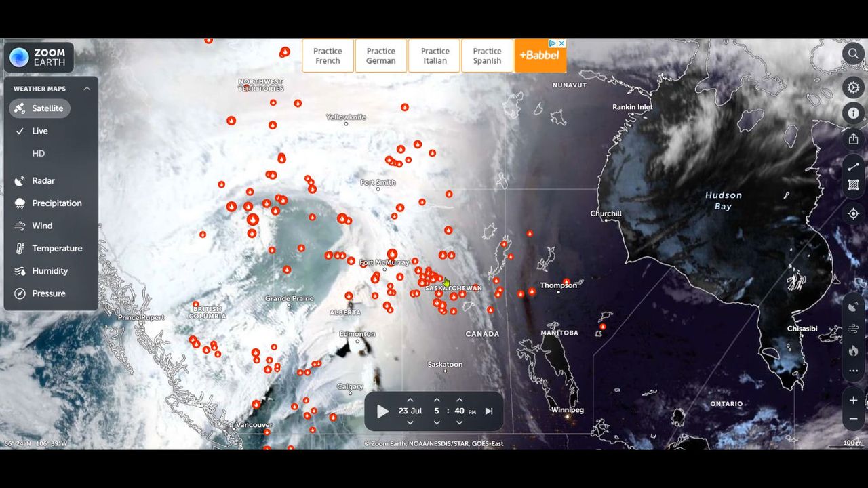This screenshot has width=868, height=488.
Task: Decrease the hour with down chevron
Action: click(x=437, y=422)
